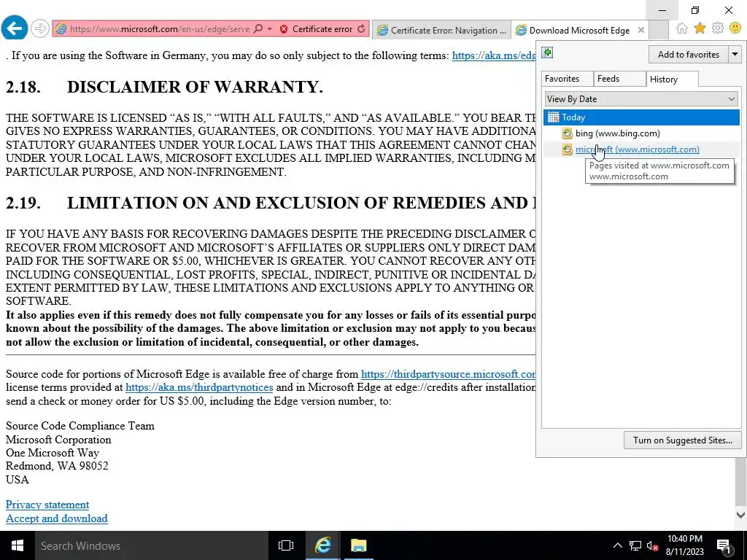Click the network tray icon
The width and height of the screenshot is (747, 560).
tap(635, 545)
